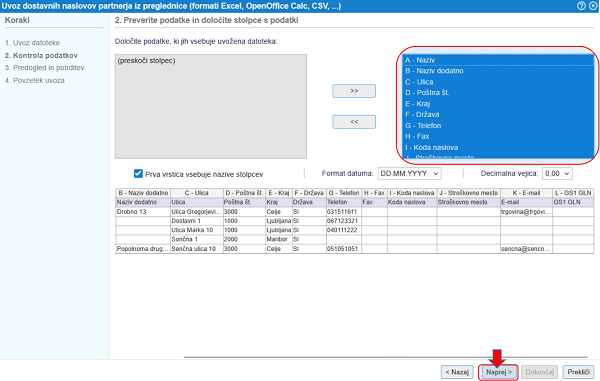Click 'L - GS1 GLN' table header
Viewport: 600px width, 381px height.
[573, 193]
